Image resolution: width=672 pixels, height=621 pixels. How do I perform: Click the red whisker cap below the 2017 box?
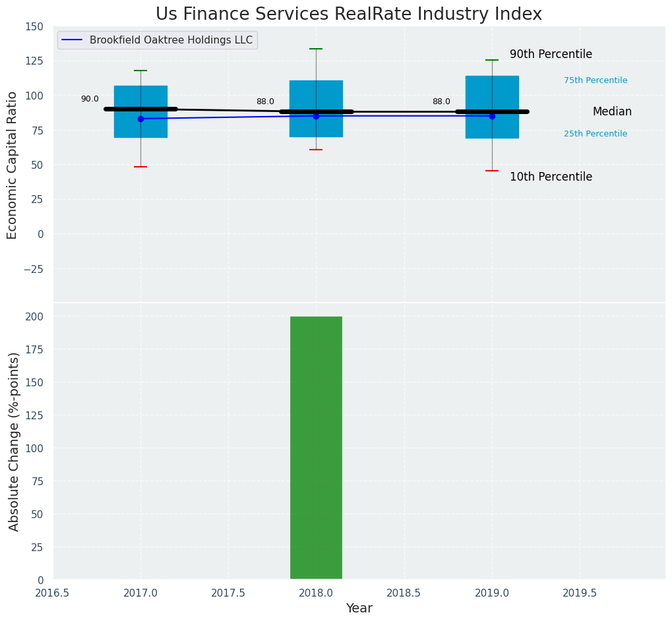coord(140,167)
